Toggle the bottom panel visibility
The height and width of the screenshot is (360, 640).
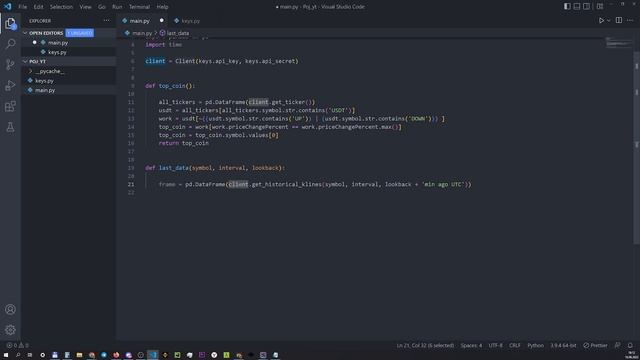coord(577,7)
